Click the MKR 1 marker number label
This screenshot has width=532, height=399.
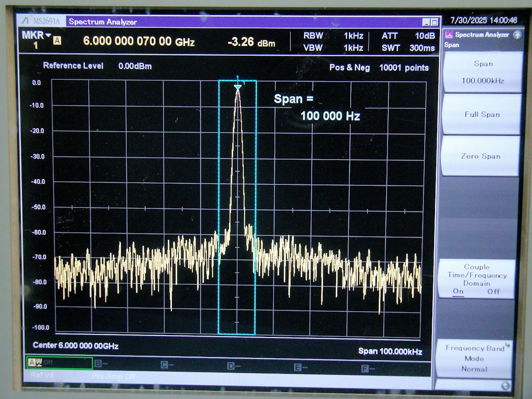36,46
